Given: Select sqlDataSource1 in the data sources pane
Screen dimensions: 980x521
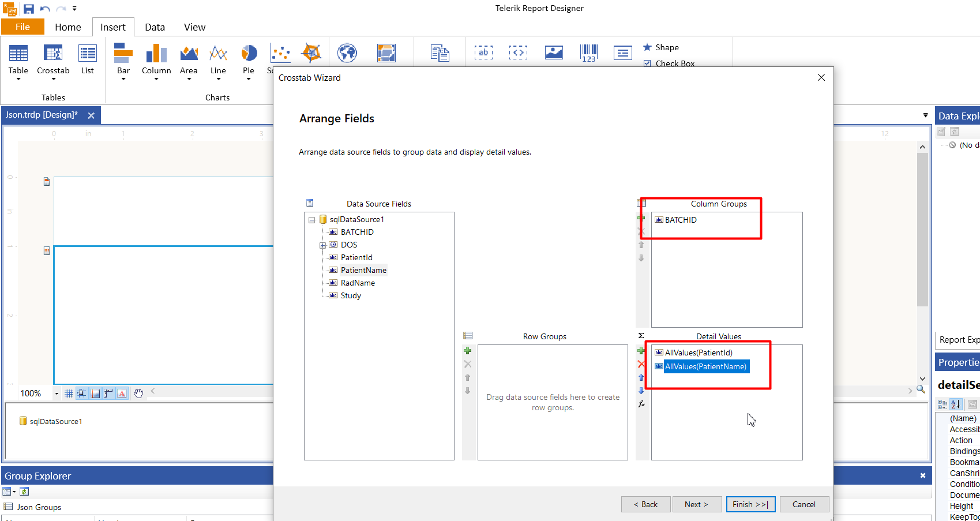Looking at the screenshot, I should [x=55, y=421].
